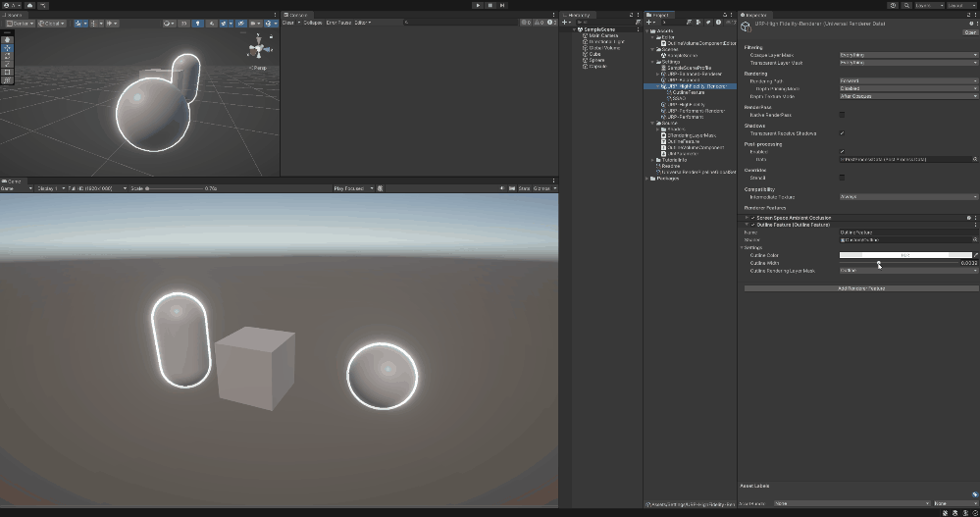980x517 pixels.
Task: Click Clear in the Console panel
Action: pos(288,23)
